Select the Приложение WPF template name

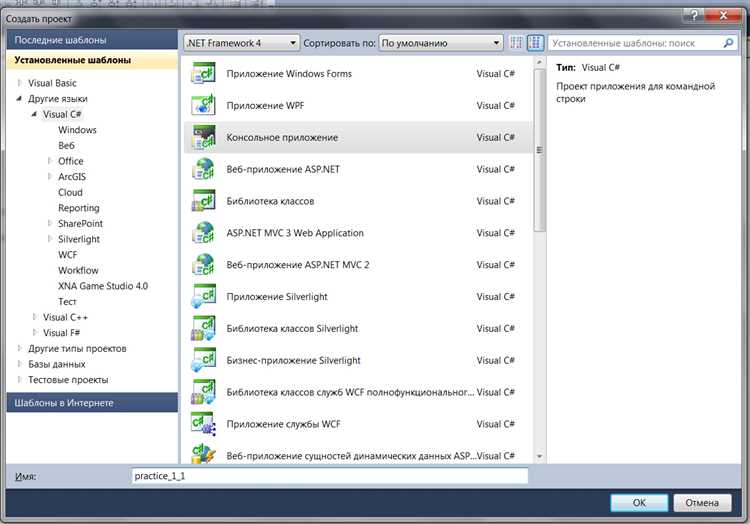pyautogui.click(x=265, y=105)
